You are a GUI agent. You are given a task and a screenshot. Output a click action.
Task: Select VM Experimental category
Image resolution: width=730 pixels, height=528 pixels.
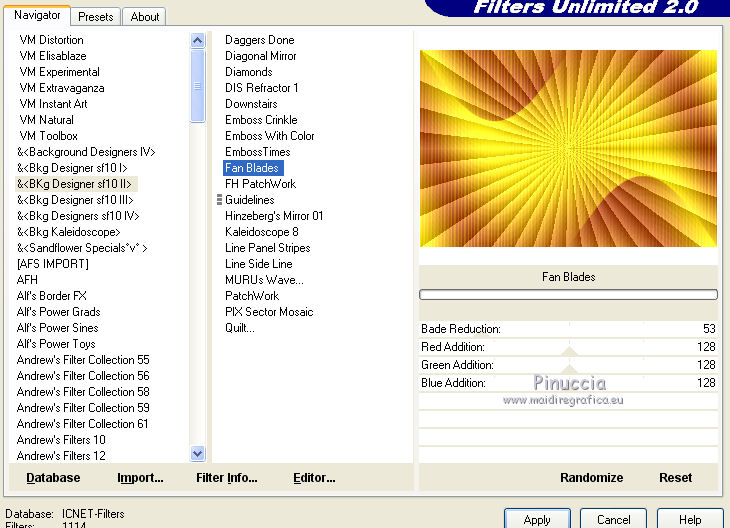tap(60, 72)
